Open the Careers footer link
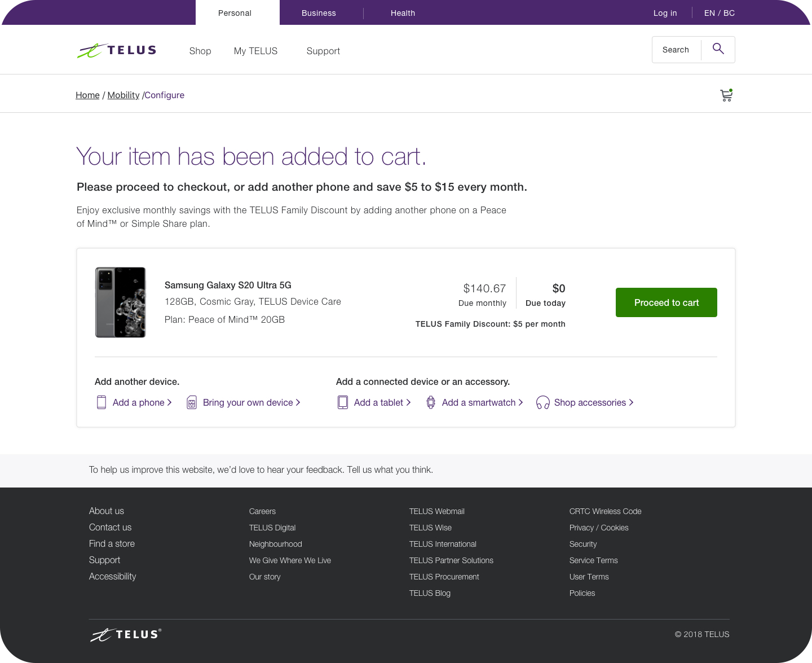Screen dimensions: 812x663 tap(262, 511)
